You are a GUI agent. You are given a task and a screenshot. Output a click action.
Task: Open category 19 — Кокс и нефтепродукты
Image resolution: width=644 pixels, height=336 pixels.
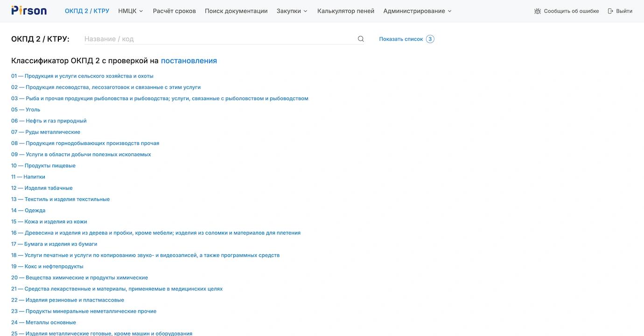pyautogui.click(x=47, y=267)
